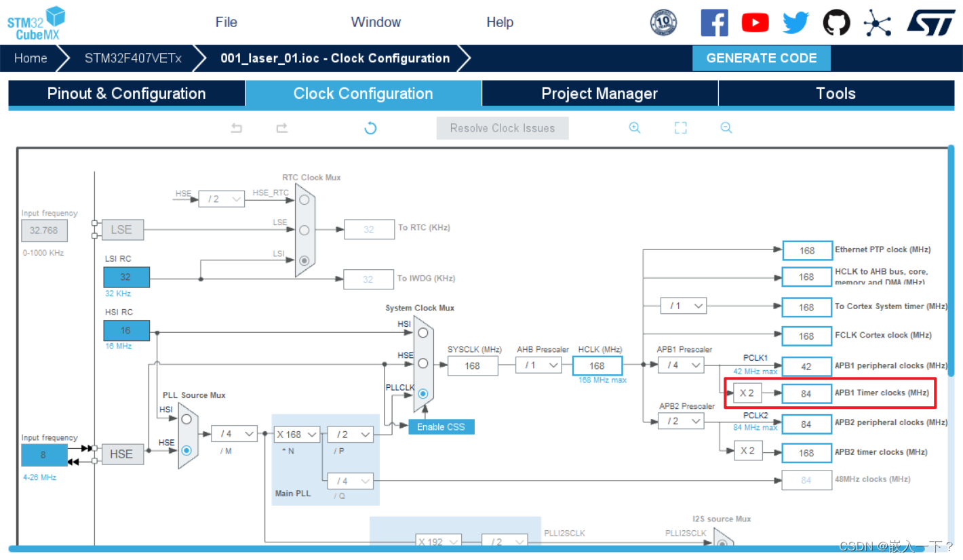Click the APB2 timer clocks value 168
This screenshot has height=560, width=963.
(x=806, y=453)
